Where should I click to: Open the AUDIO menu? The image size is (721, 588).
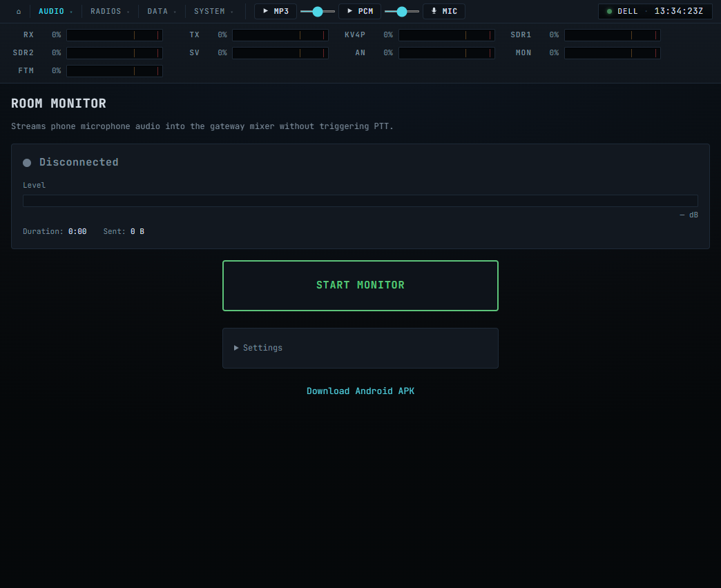55,12
